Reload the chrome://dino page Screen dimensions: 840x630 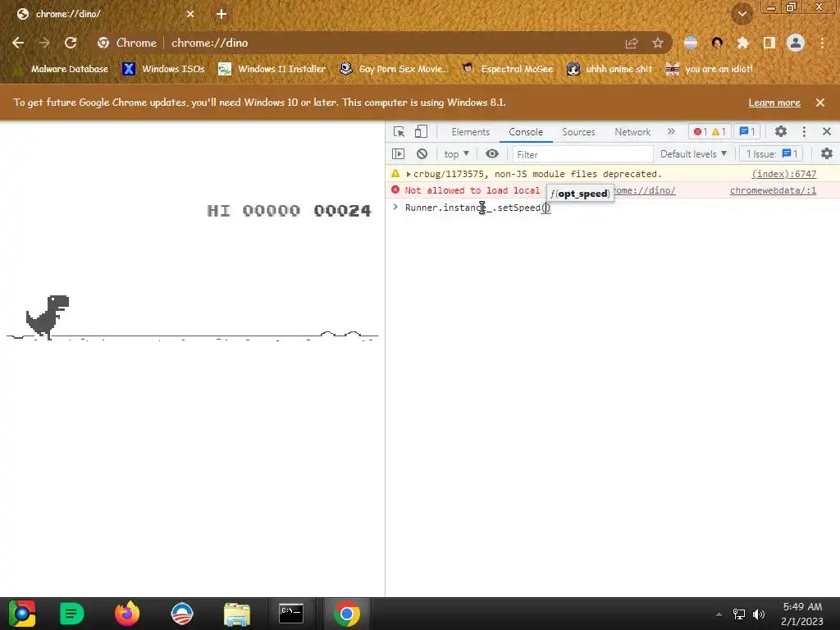71,43
